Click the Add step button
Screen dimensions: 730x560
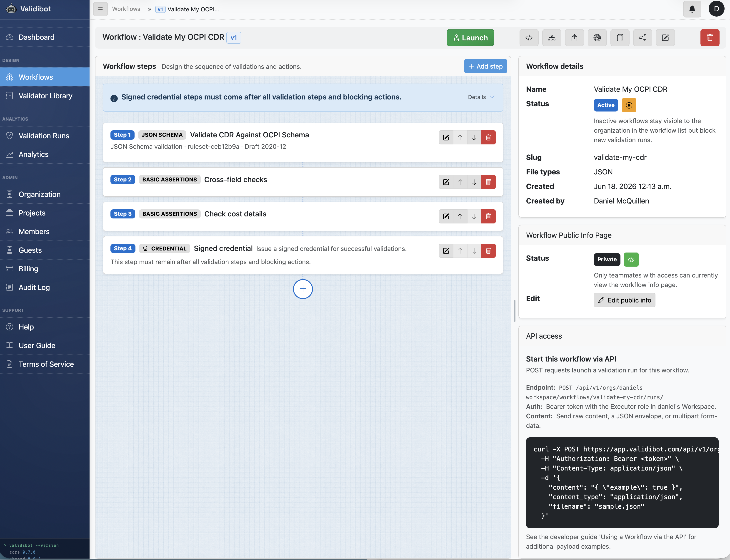coord(485,66)
